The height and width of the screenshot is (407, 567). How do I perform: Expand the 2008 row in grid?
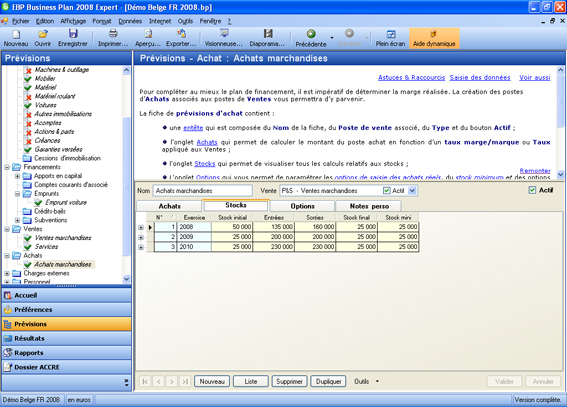click(141, 227)
